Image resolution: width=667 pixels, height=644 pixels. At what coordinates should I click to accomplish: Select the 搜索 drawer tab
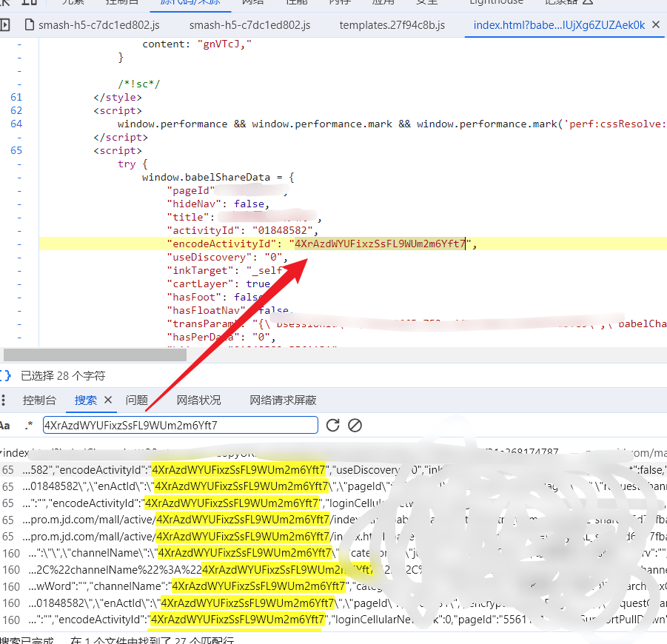pos(85,400)
